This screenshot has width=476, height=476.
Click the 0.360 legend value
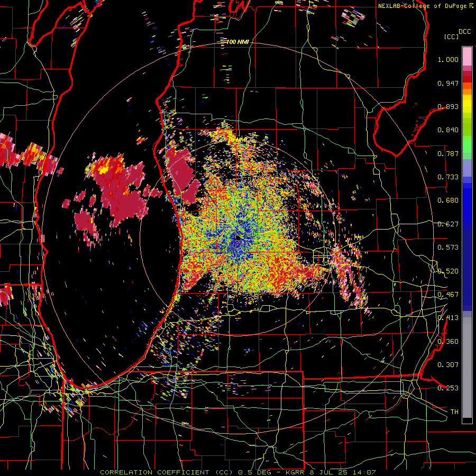pyautogui.click(x=448, y=342)
